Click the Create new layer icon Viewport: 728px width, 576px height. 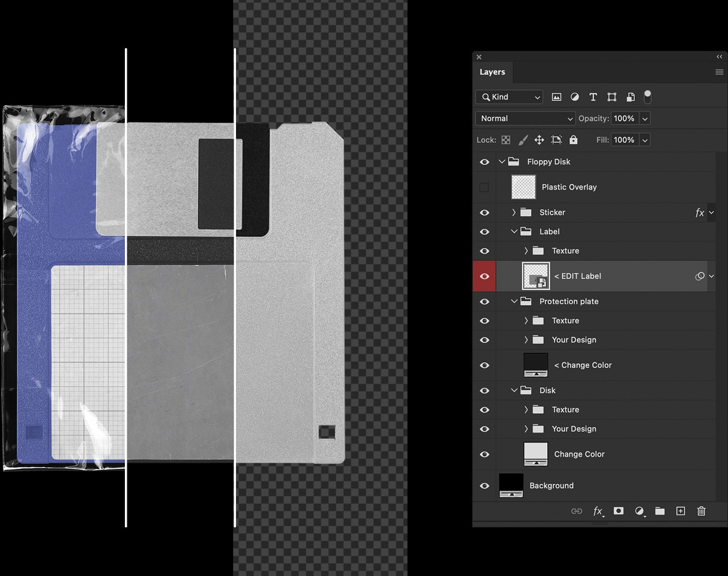pyautogui.click(x=680, y=511)
